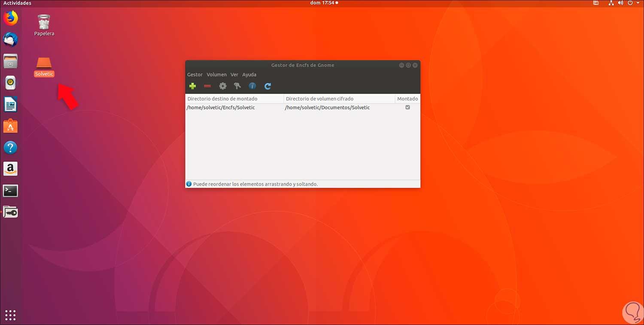
Task: Click the volume speaker icon in top bar
Action: coord(621,3)
